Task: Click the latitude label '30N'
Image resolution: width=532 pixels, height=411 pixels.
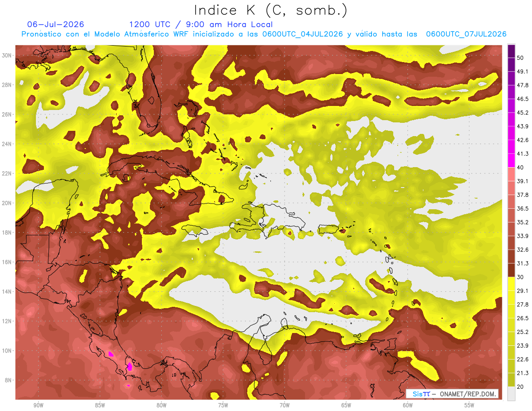Action: [x=8, y=55]
